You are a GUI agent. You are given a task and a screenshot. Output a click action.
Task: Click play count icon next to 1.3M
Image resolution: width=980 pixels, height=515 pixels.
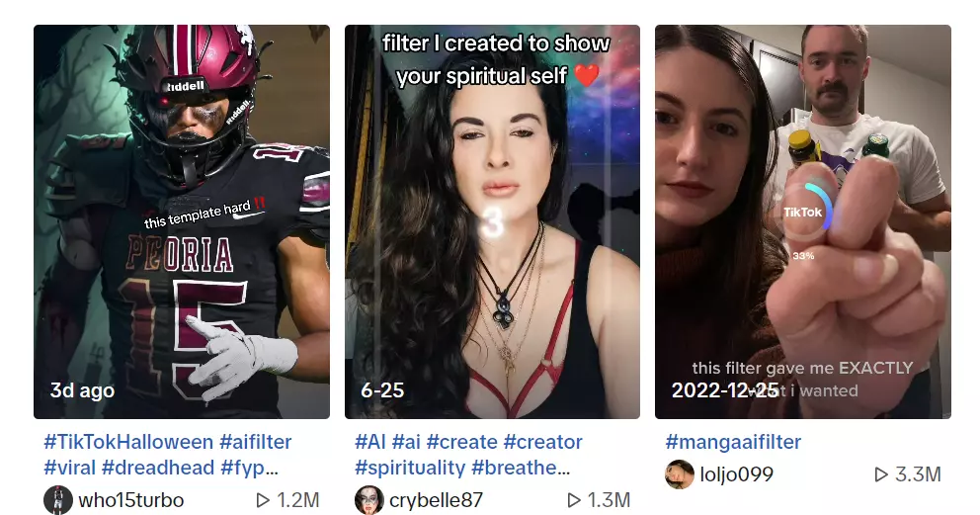click(574, 500)
